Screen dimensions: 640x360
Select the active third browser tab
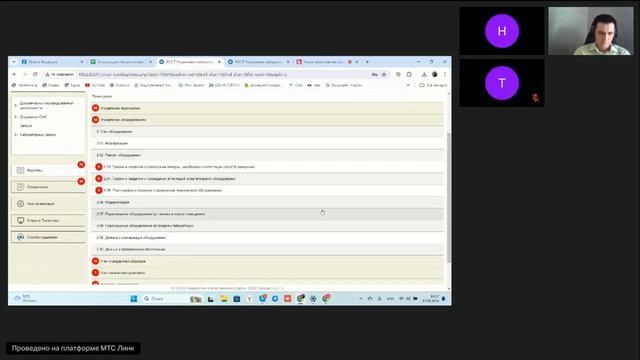190,62
